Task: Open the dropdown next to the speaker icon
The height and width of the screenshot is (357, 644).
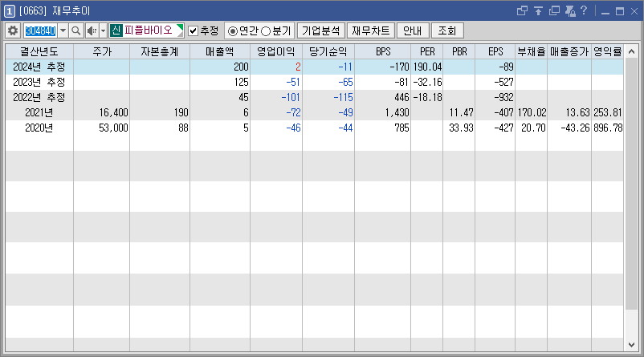Action: coord(103,30)
